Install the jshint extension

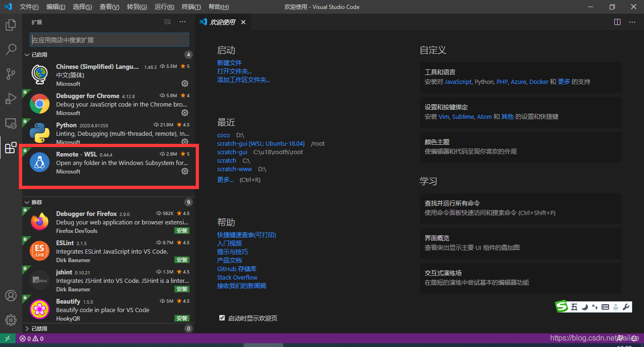tap(182, 289)
